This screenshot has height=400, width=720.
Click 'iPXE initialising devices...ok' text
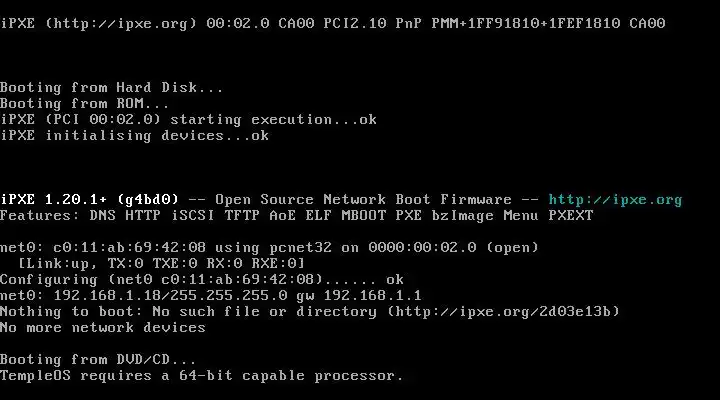pyautogui.click(x=135, y=136)
